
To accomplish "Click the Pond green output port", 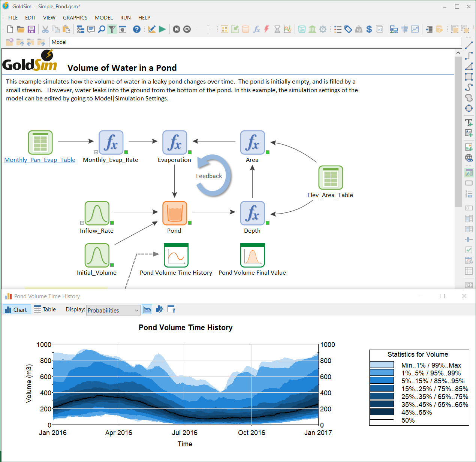I will coord(190,223).
